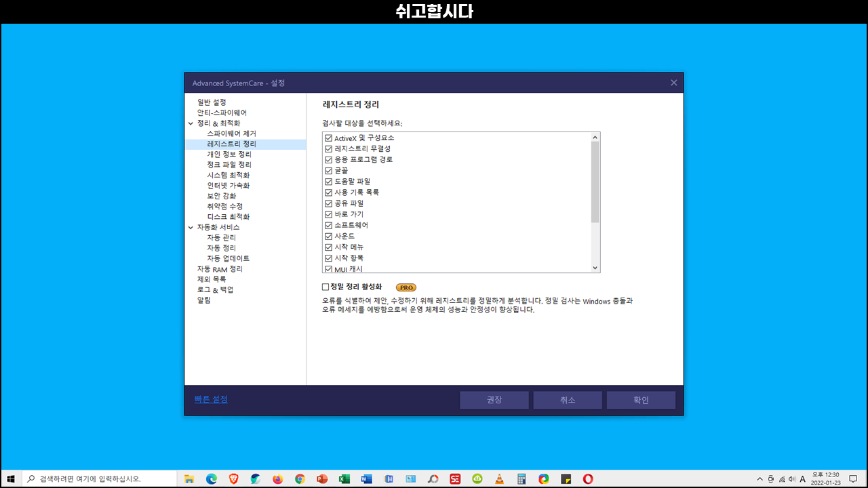Select 안티-스파이웨어 in the sidebar
Viewport: 868px width, 488px height.
(x=222, y=113)
